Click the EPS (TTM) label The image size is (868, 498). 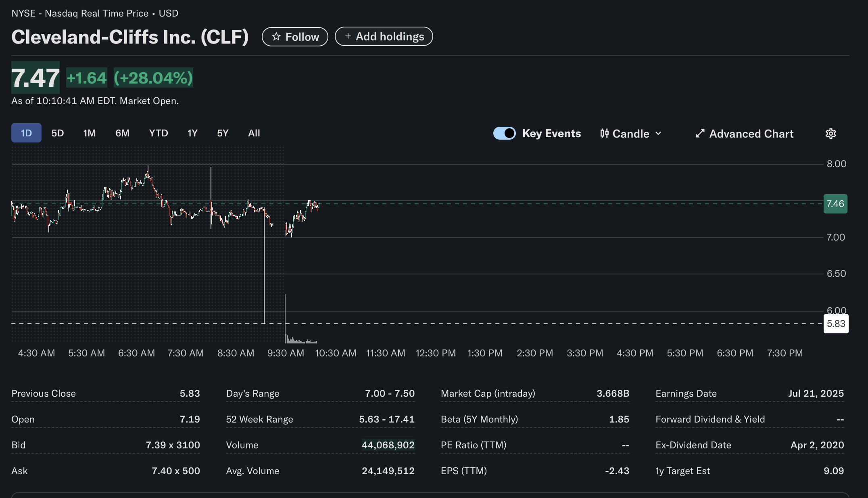[464, 471]
